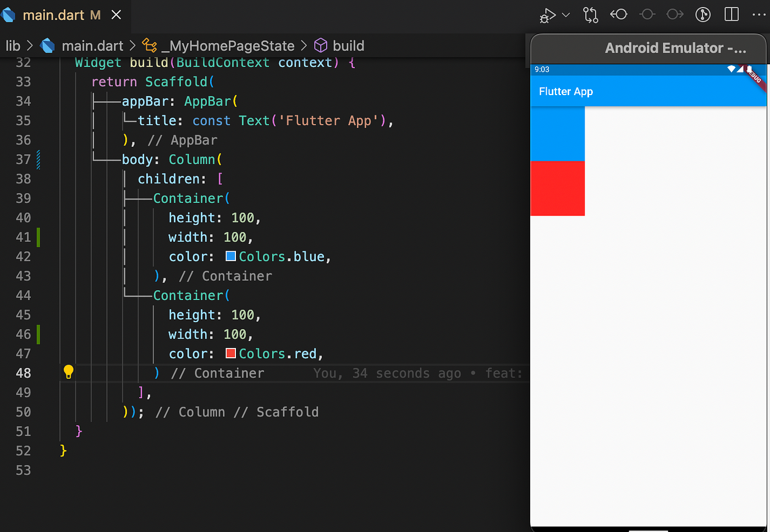Click the lib breadcrumb

13,46
